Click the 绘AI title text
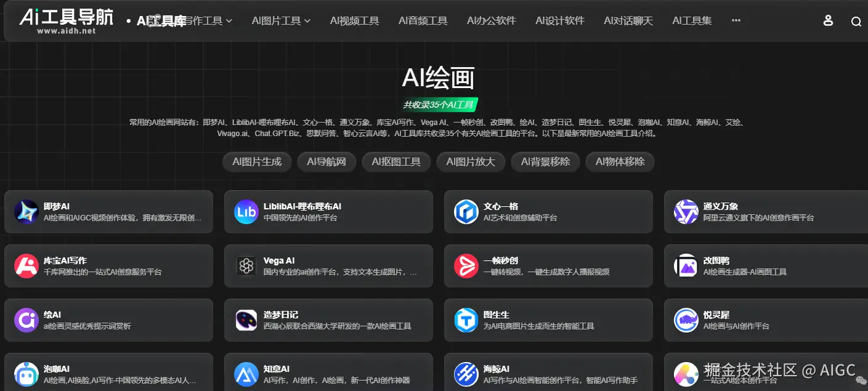868x391 pixels. coord(52,315)
